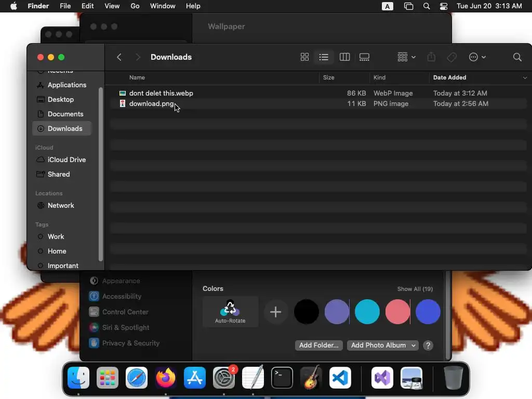Image resolution: width=532 pixels, height=399 pixels.
Task: Open Network under Locations
Action: click(x=62, y=205)
